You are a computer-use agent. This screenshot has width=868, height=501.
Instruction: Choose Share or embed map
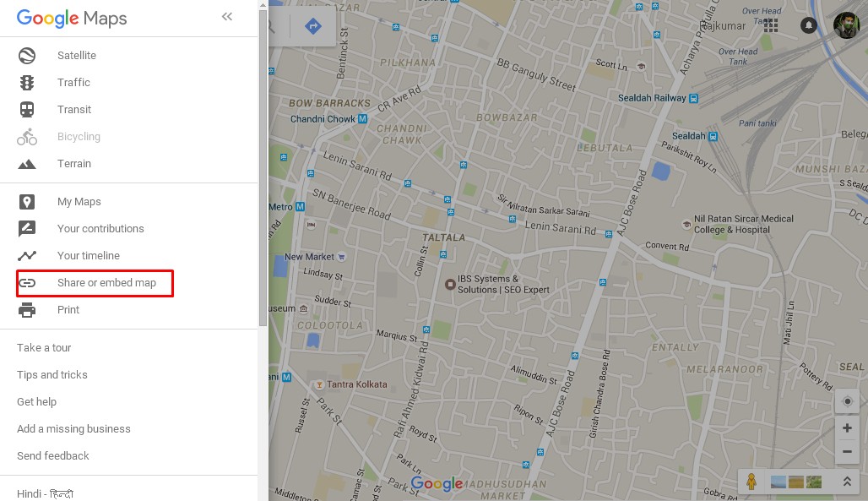pos(107,283)
